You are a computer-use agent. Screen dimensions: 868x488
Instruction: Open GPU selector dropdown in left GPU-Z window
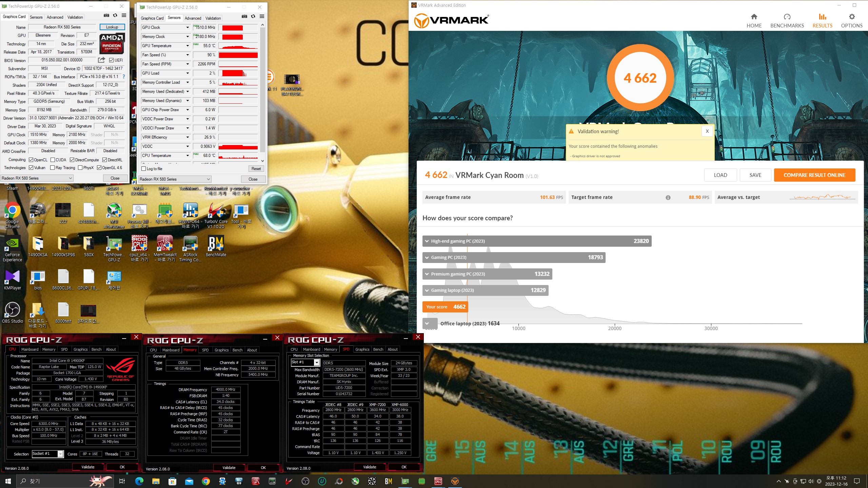37,178
